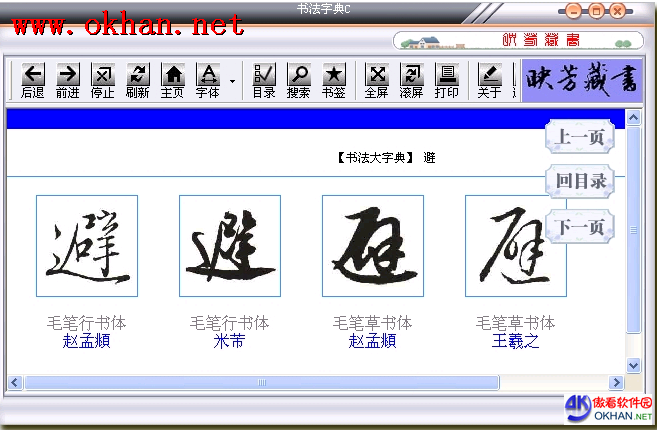Click the vertical scrollbar down arrow
This screenshot has height=430, width=657.
633,365
